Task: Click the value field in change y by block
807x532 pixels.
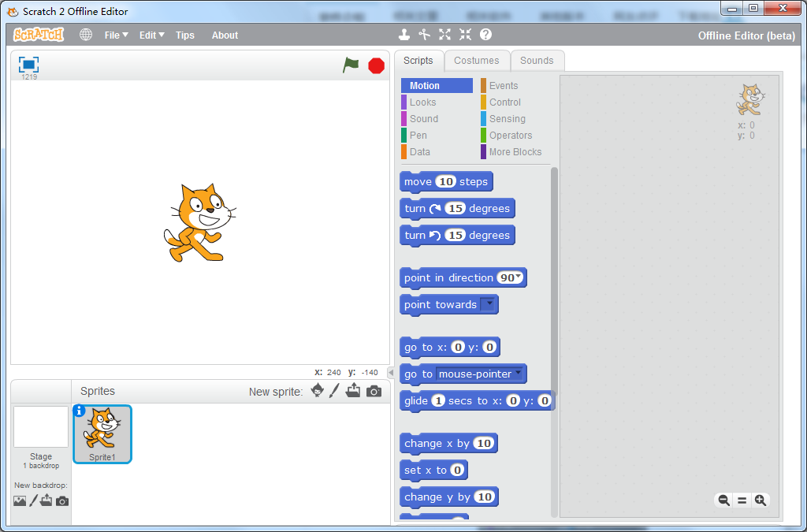Action: click(485, 497)
